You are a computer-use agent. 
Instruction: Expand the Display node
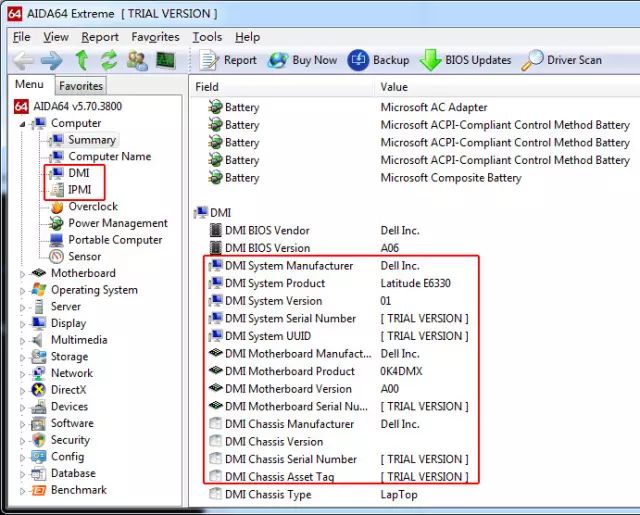[22, 324]
